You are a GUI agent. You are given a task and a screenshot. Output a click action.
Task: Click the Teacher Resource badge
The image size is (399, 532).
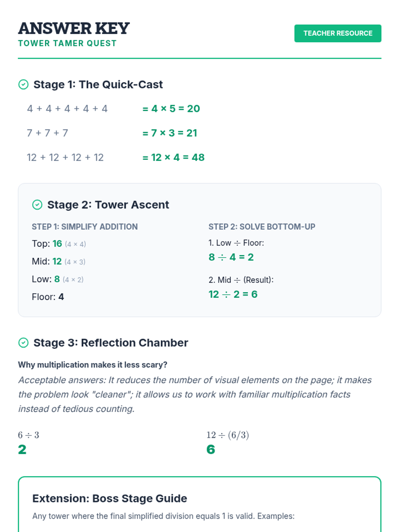click(x=337, y=33)
